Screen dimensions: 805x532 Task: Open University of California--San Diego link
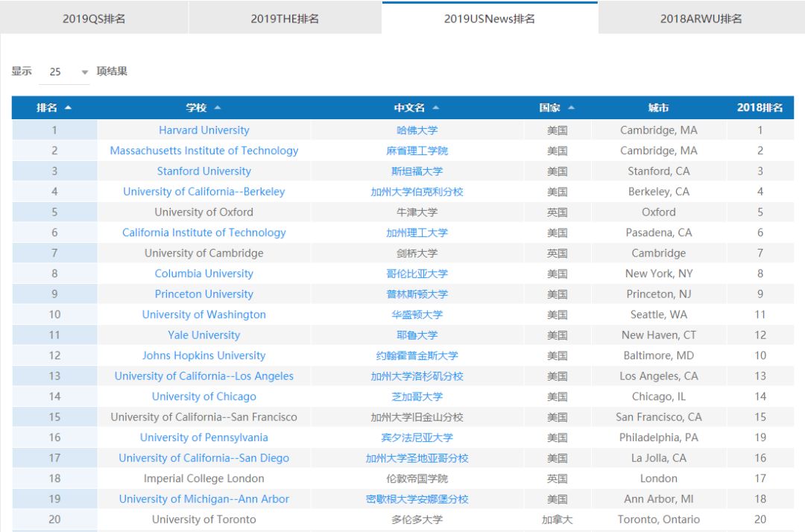pos(203,459)
